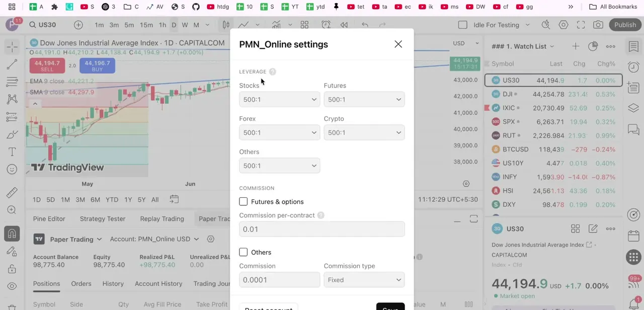Select the 15m timeframe
Viewport: 644px width, 310px height.
click(x=146, y=25)
